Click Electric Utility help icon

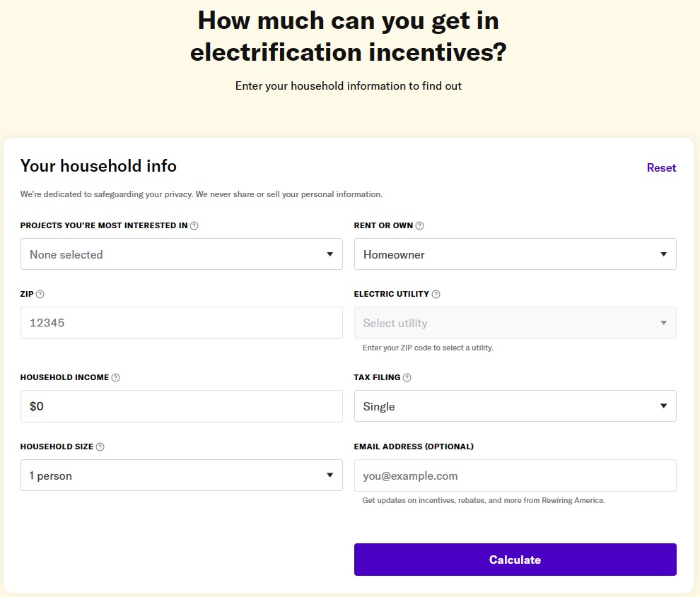pos(436,294)
